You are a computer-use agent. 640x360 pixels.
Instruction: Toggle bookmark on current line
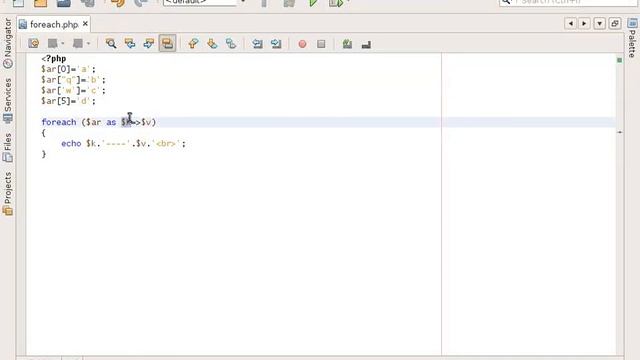point(231,43)
